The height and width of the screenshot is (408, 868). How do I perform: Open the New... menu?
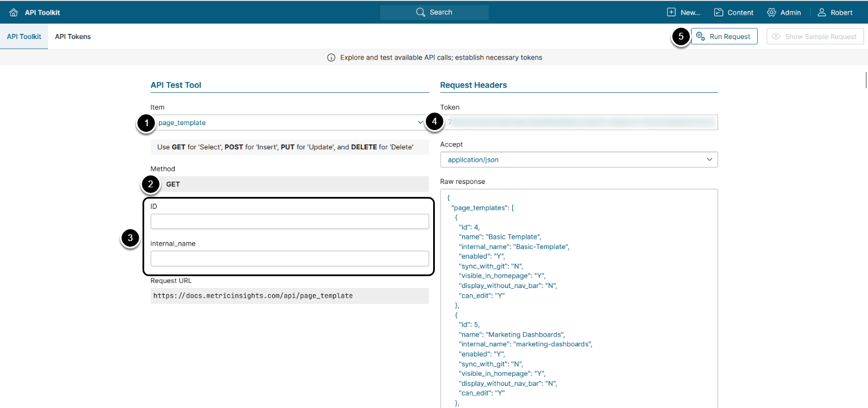coord(684,12)
